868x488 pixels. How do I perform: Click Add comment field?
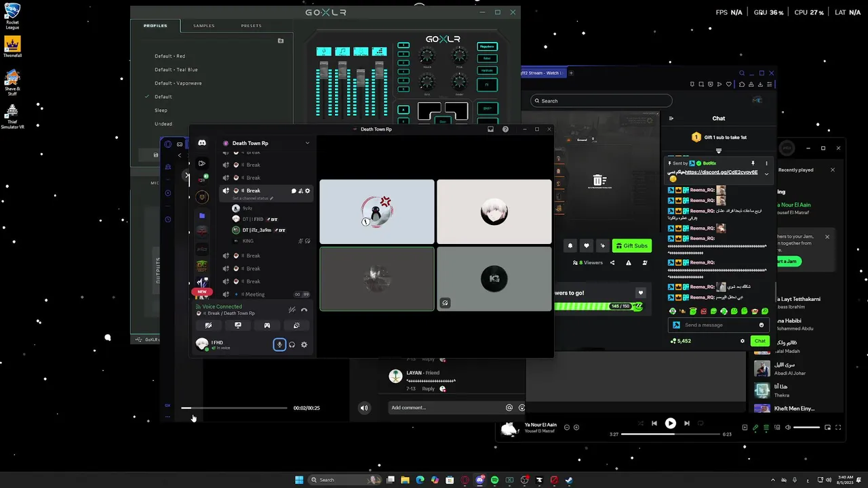447,408
